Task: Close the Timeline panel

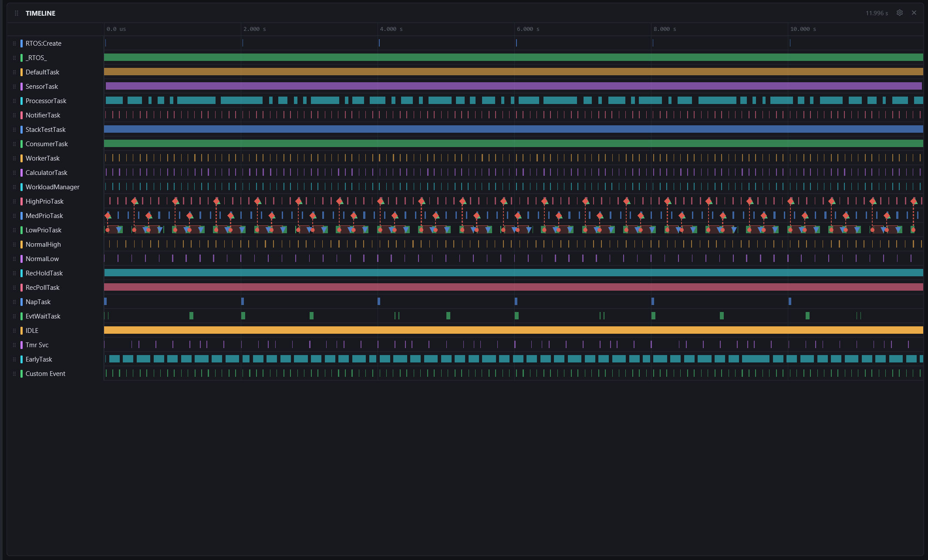Action: pyautogui.click(x=914, y=13)
